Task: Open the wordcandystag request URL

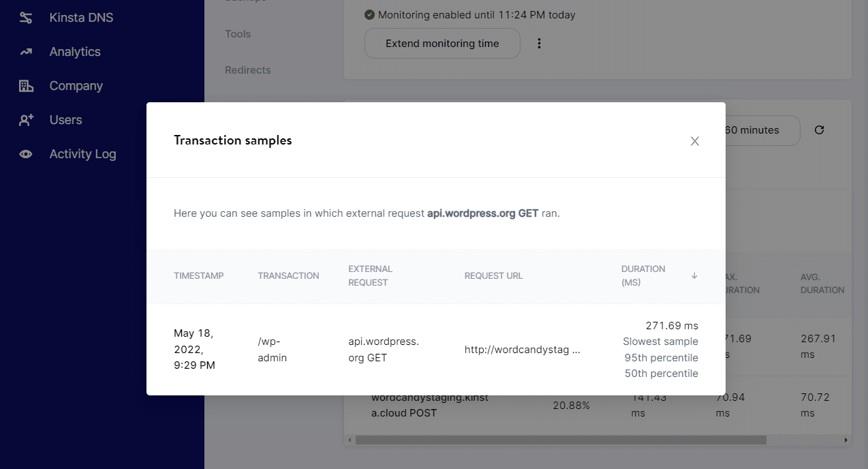Action: (x=521, y=349)
